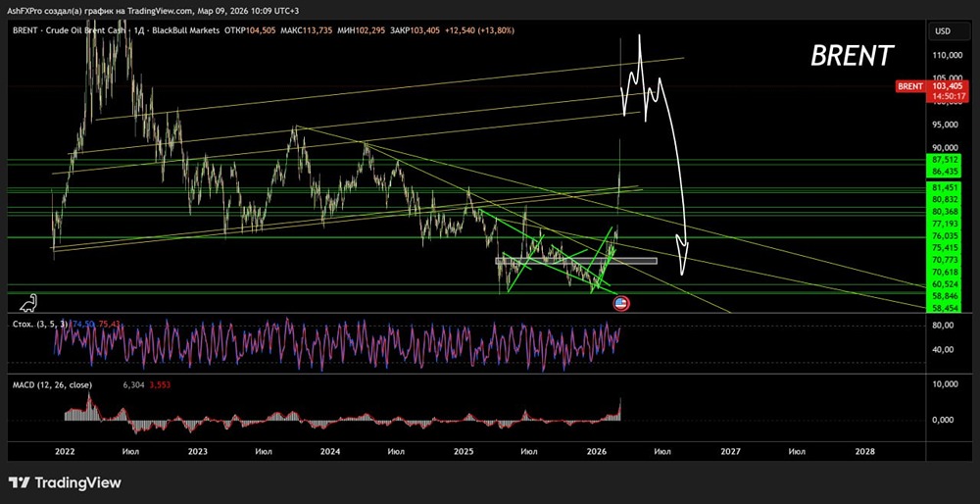Screen dimensions: 980x504
Task: Click the 2023 label on the time axis
Action: click(198, 451)
